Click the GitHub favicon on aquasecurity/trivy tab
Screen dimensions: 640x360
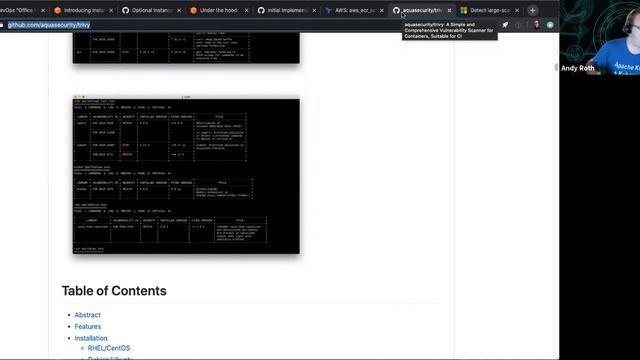pos(396,10)
